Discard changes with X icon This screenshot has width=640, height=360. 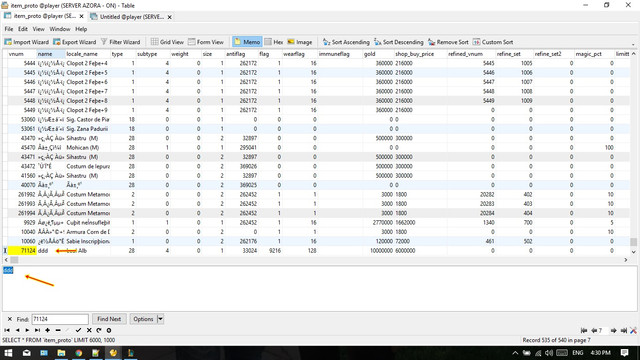[x=89, y=330]
